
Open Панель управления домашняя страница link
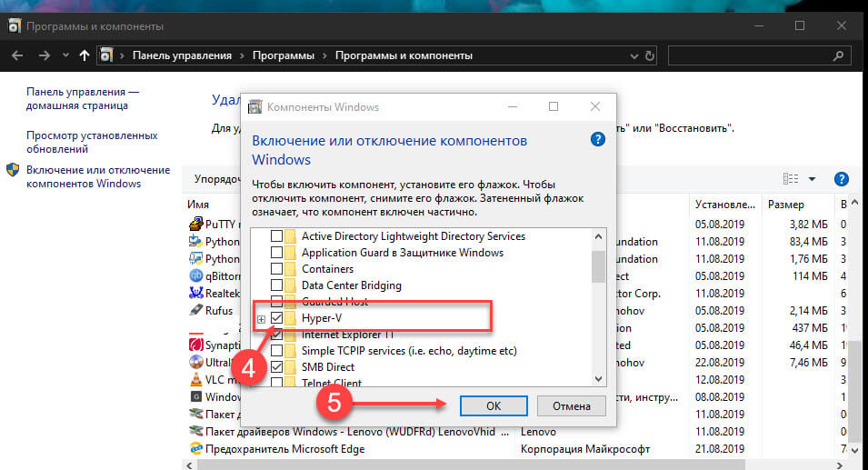(x=83, y=98)
